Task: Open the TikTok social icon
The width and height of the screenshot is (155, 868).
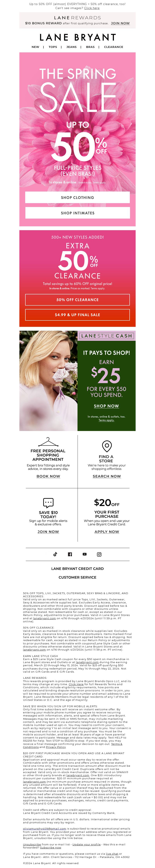Action: [55, 554]
